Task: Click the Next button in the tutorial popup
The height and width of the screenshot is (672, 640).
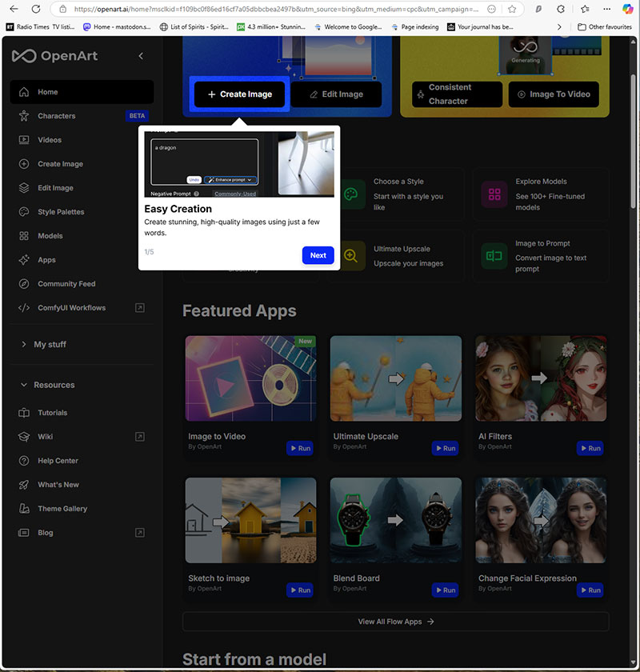Action: coord(318,255)
